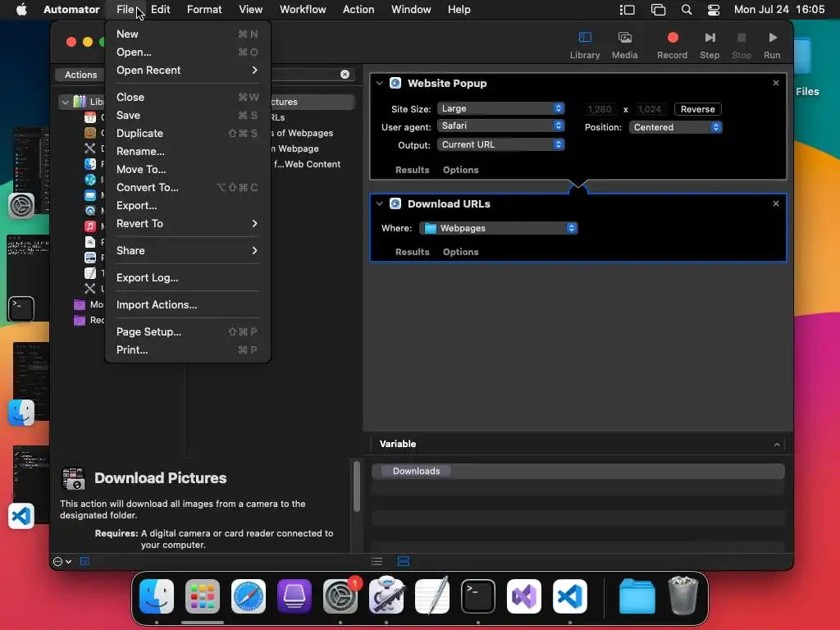840x630 pixels.
Task: Open Launchpad from the Dock
Action: point(203,596)
